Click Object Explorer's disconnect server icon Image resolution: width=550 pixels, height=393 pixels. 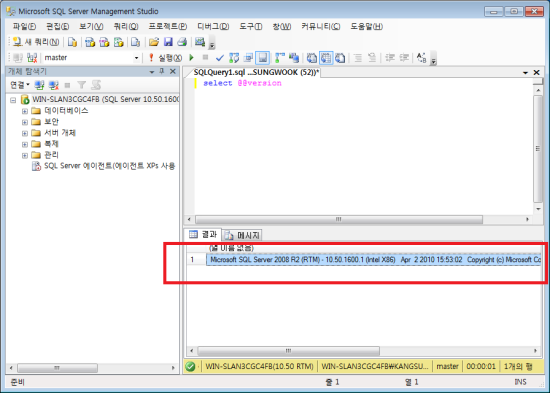point(54,85)
